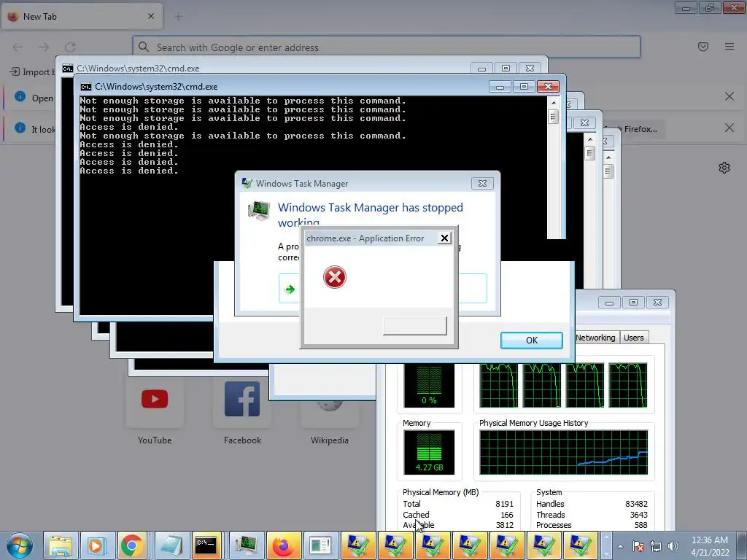This screenshot has width=747, height=560.
Task: Close the Windows Task Manager stopped dialog
Action: point(482,183)
